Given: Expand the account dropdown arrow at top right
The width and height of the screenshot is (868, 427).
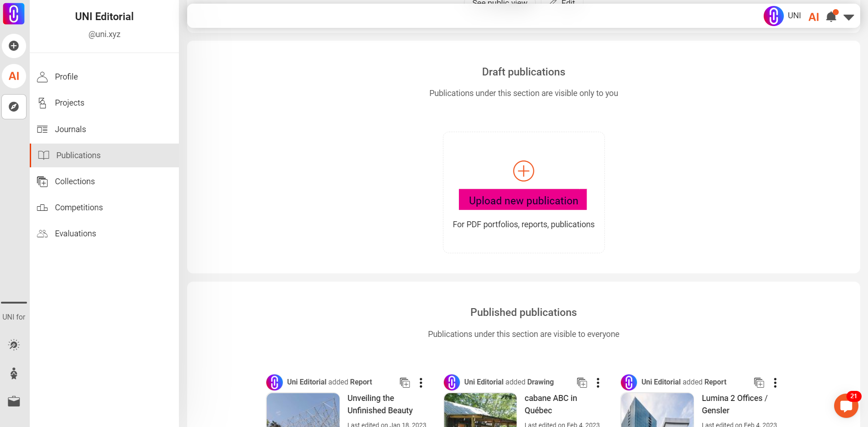Looking at the screenshot, I should [849, 16].
